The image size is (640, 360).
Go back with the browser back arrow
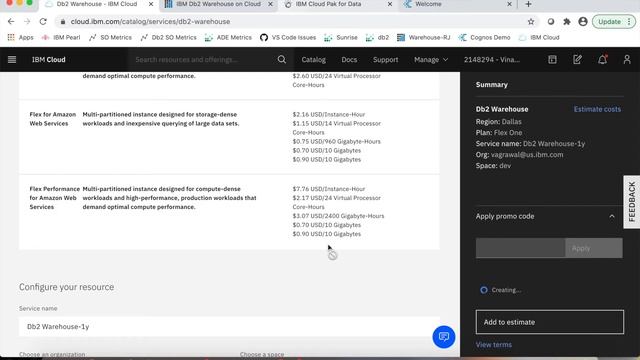click(x=11, y=22)
